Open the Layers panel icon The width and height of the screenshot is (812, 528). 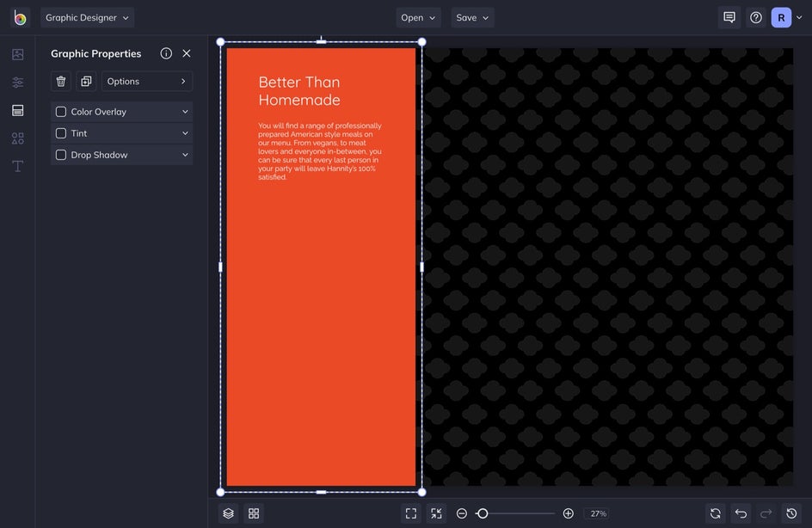click(228, 513)
